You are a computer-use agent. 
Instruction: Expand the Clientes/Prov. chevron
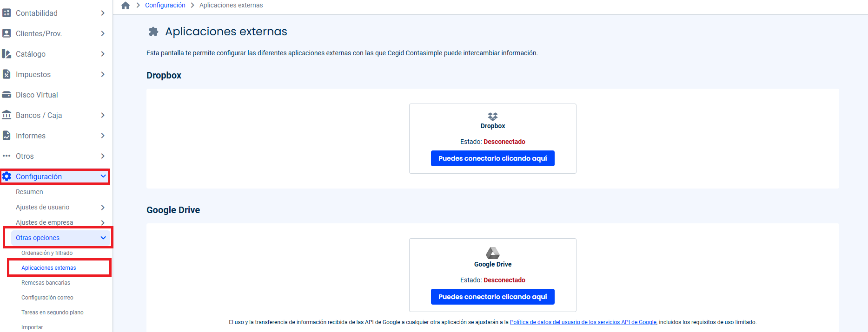(x=103, y=33)
